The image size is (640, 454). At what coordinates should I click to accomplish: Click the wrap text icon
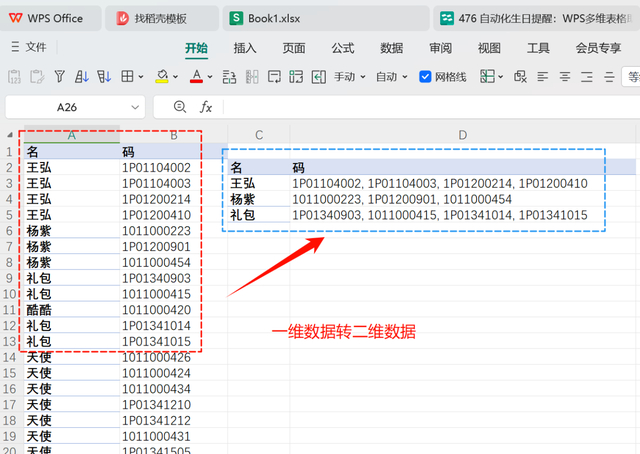tap(274, 76)
